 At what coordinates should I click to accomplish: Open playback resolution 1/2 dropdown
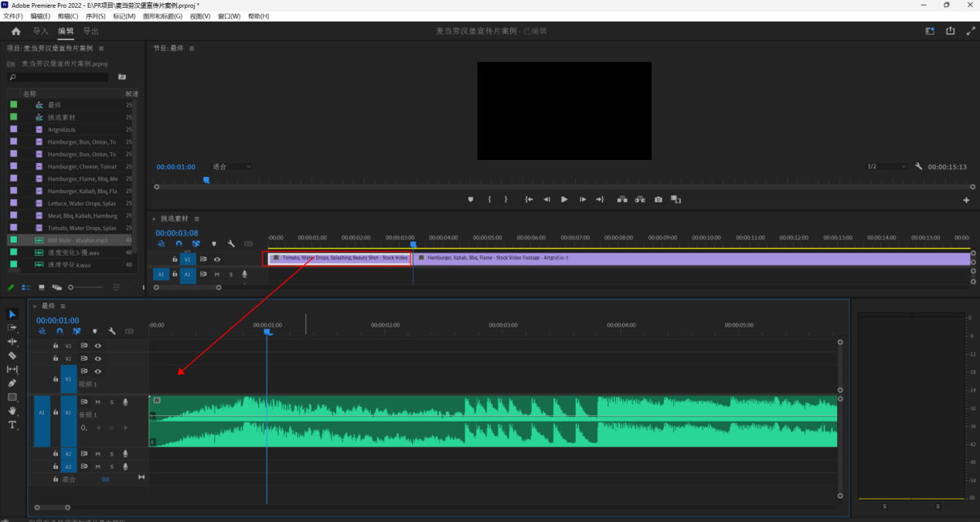coord(886,167)
